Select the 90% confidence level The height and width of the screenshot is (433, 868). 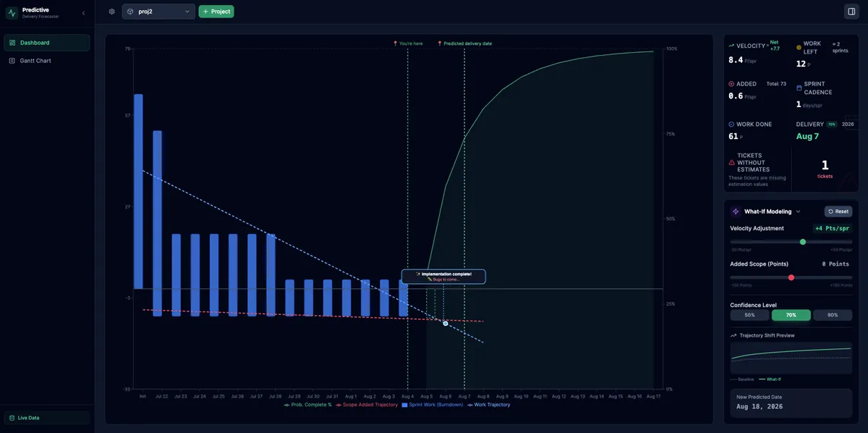pyautogui.click(x=833, y=315)
